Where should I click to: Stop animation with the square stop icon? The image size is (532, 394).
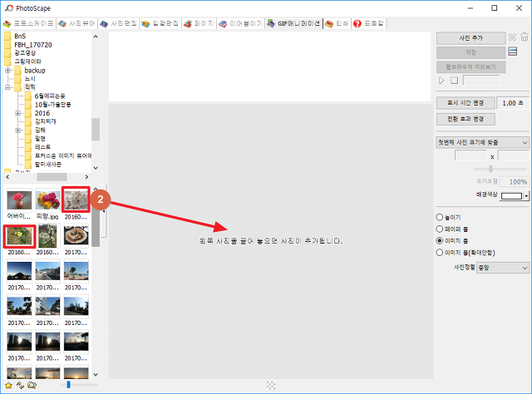[455, 81]
